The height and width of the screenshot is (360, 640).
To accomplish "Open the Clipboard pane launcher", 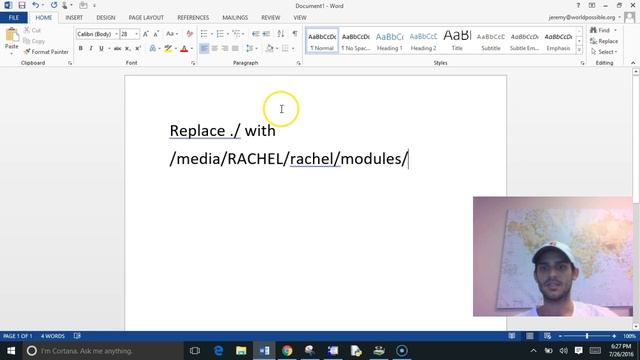I will coord(70,63).
